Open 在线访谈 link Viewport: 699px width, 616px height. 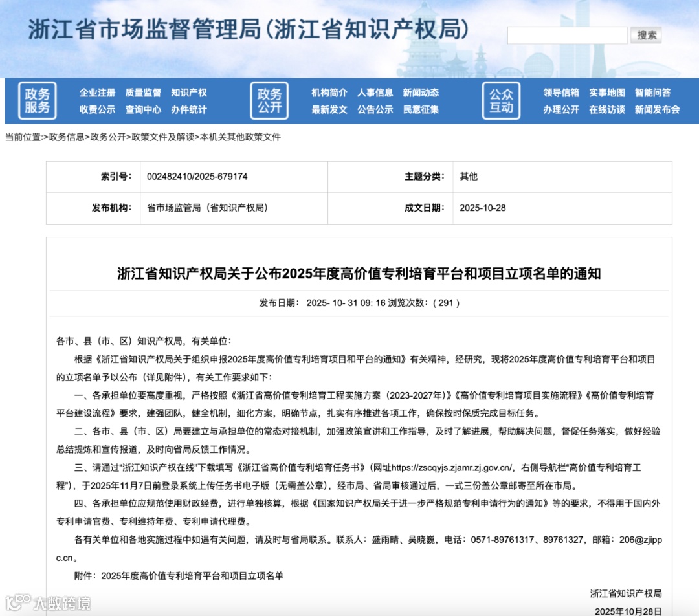pos(606,109)
